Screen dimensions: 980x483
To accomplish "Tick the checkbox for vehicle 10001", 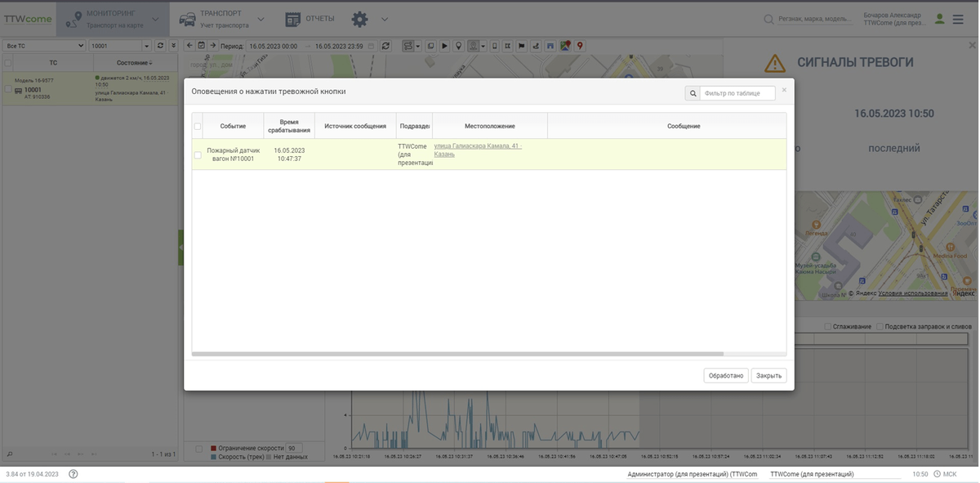I will coord(8,91).
